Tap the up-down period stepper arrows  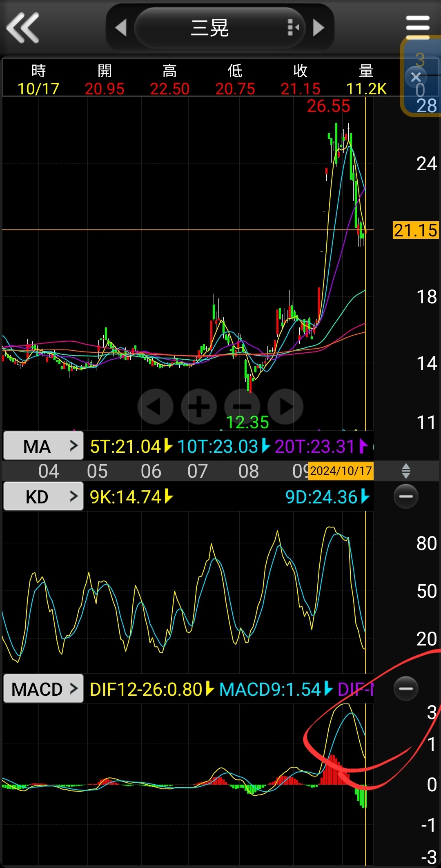click(x=405, y=471)
